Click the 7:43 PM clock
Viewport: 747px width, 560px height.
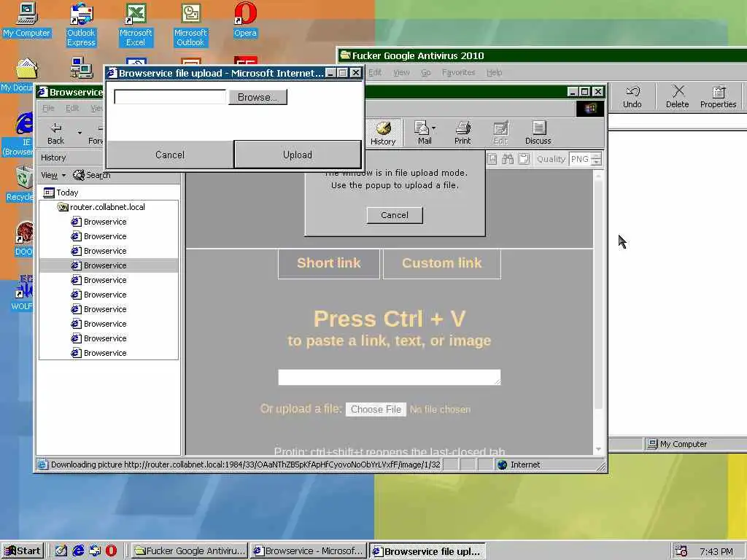[716, 551]
